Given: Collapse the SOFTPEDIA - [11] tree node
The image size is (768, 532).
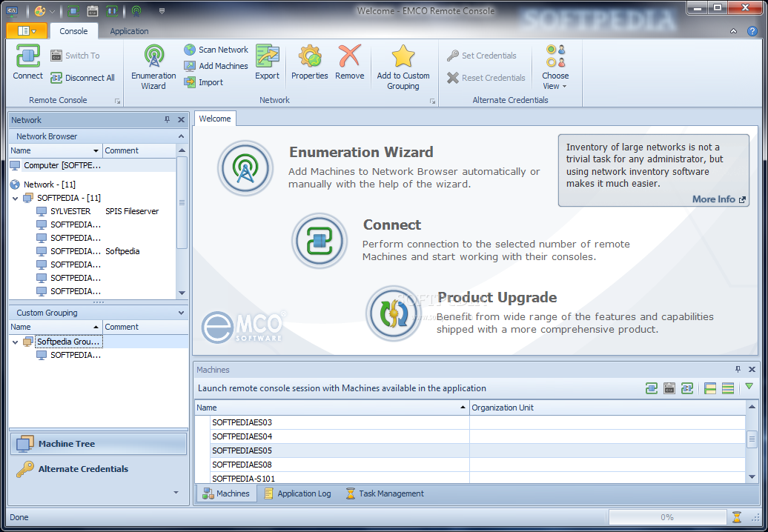Looking at the screenshot, I should point(15,199).
